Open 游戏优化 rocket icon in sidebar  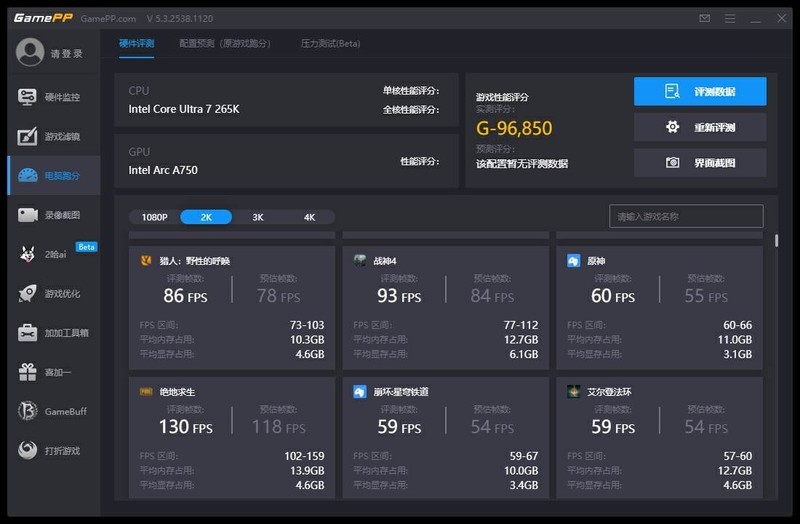click(52, 294)
